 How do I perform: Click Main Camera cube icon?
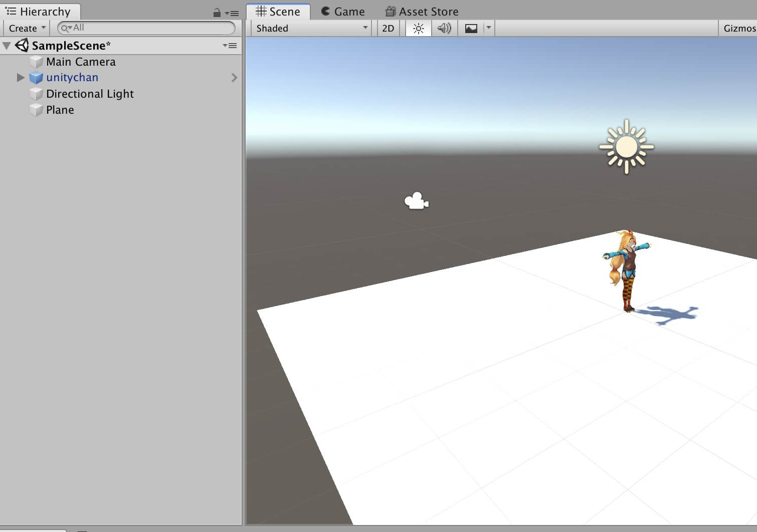pos(36,62)
